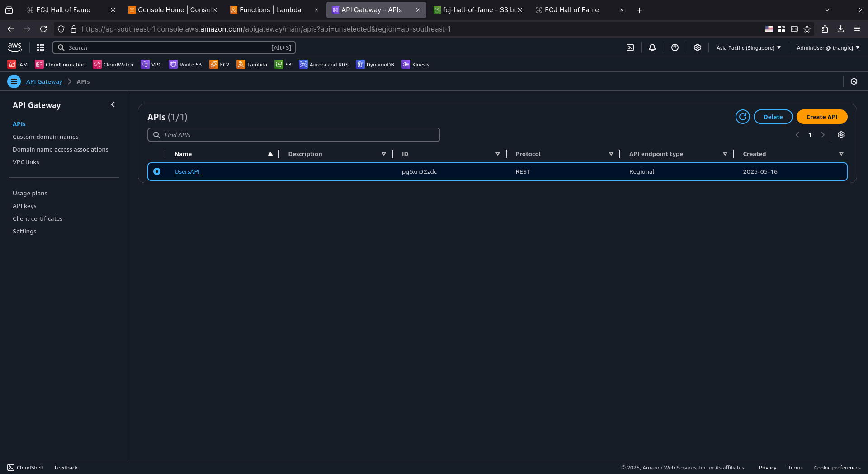Focus the Find APIs search field
This screenshot has width=868, height=474.
294,135
